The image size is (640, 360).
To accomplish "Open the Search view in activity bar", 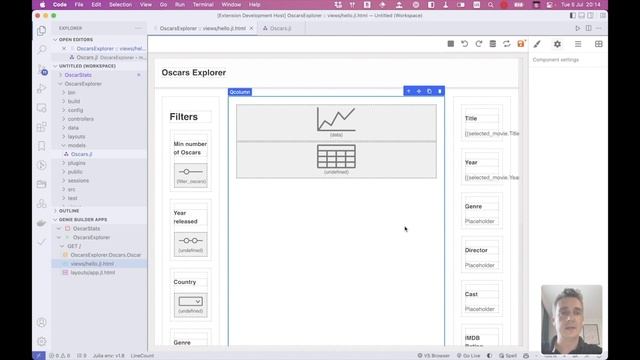I will click(x=42, y=50).
